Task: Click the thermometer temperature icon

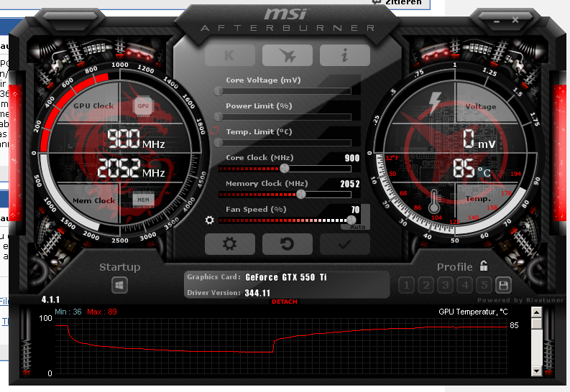Action: pyautogui.click(x=433, y=202)
